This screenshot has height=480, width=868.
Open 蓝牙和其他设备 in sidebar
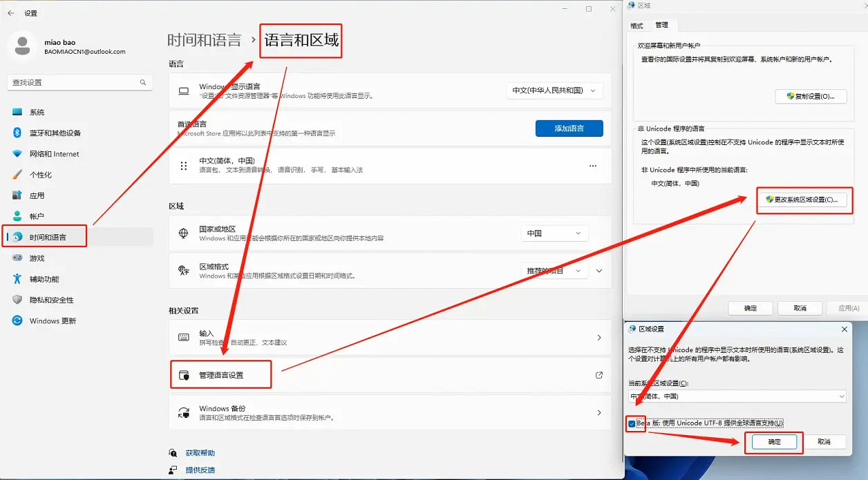coord(55,133)
